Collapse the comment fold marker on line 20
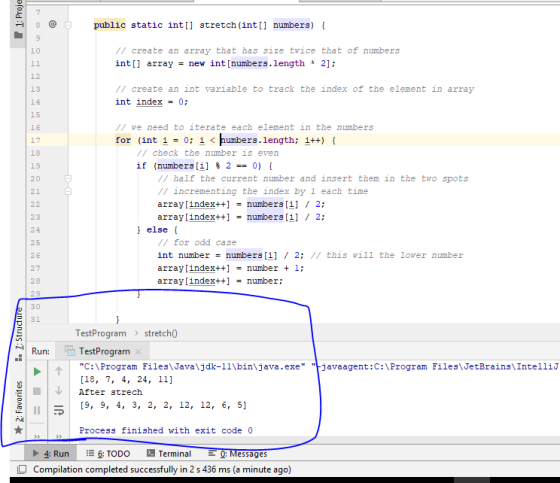This screenshot has height=483, width=560. coord(68,178)
